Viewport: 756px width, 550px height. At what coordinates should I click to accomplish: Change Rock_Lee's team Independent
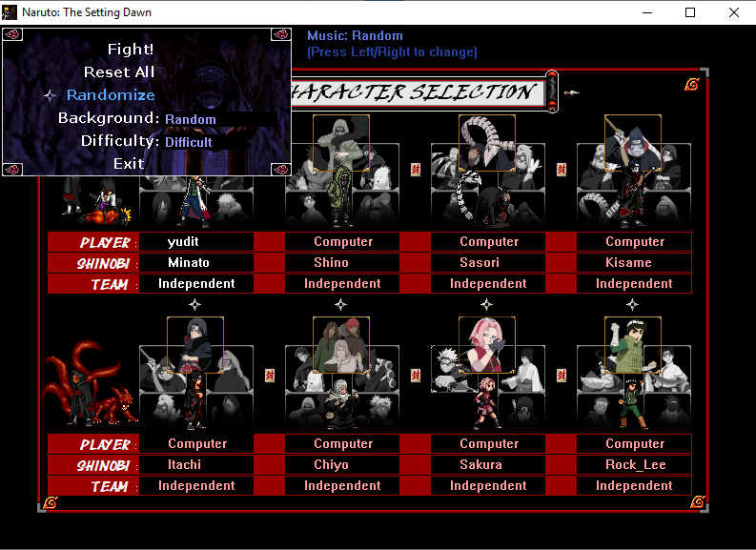pyautogui.click(x=634, y=485)
